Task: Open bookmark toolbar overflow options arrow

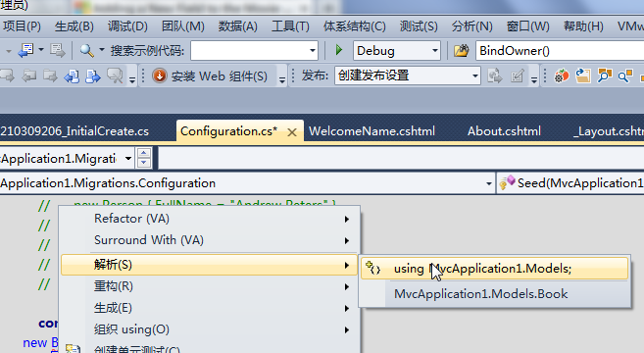Action: point(132,79)
